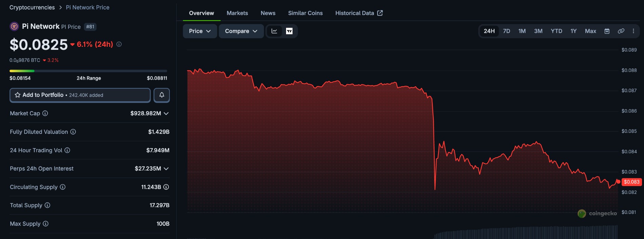The image size is (644, 239).
Task: Click Circulating Supply label info icon
Action: (x=63, y=187)
